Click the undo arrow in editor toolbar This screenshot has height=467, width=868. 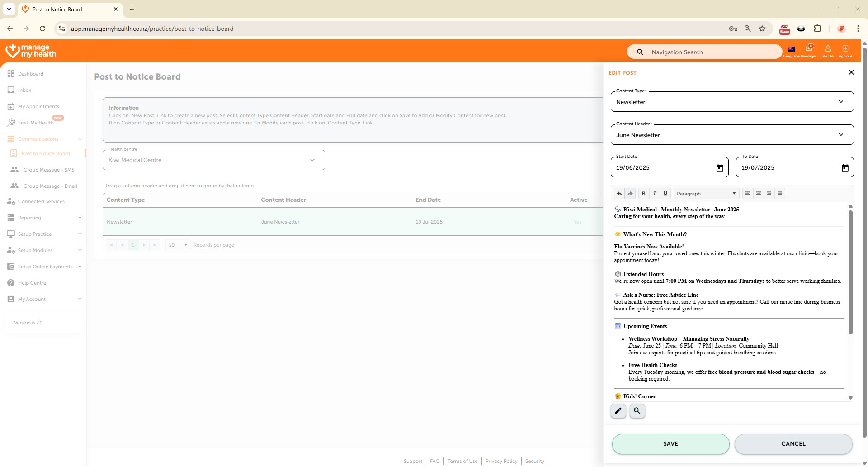[x=619, y=194]
